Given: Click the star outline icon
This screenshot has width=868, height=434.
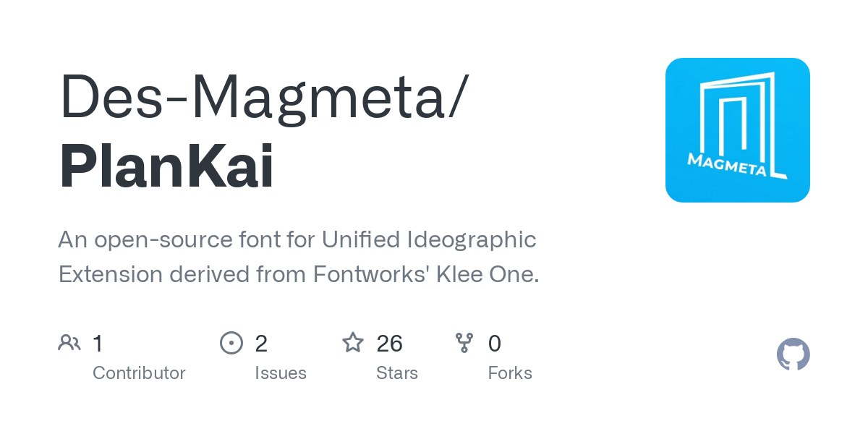Looking at the screenshot, I should [x=353, y=343].
